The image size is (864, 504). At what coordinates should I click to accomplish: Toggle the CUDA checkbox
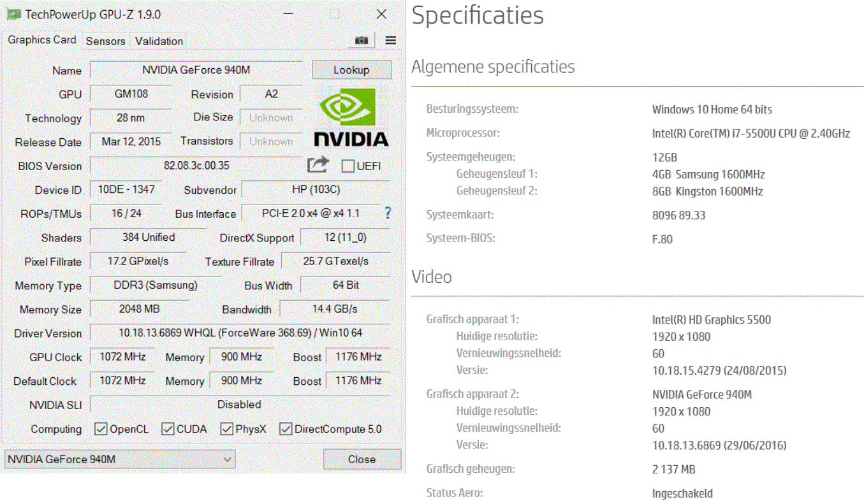(168, 429)
